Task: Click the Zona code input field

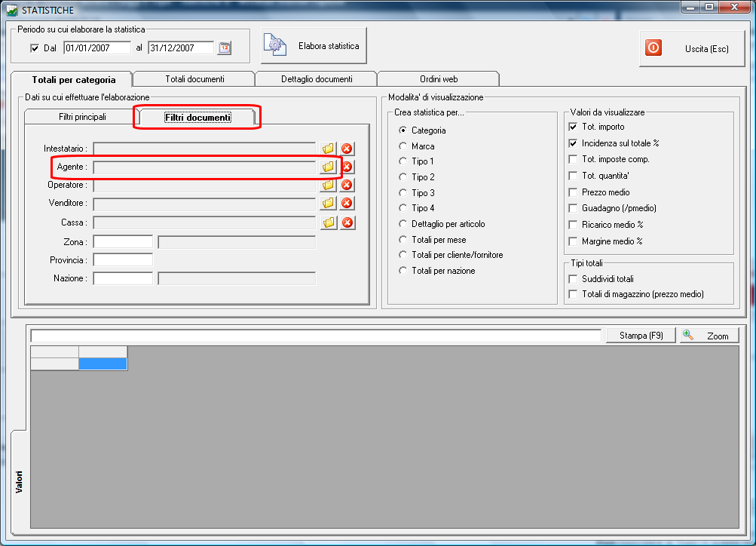Action: coord(123,241)
